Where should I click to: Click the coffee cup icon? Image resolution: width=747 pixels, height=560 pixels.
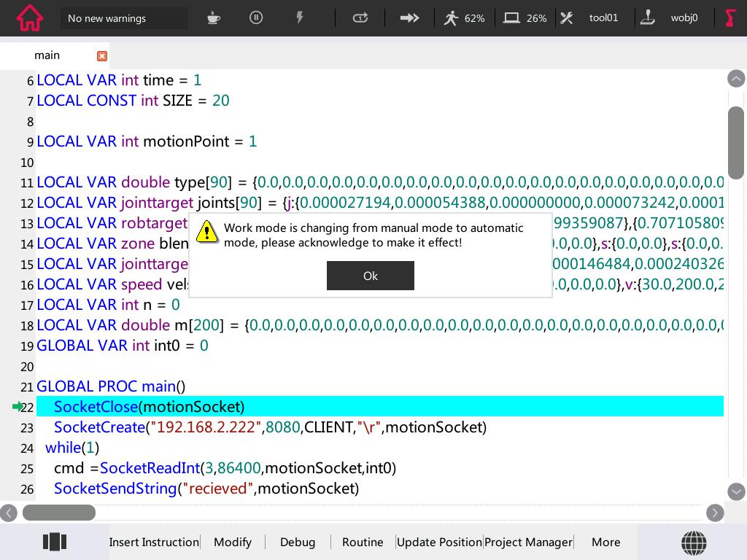point(213,17)
